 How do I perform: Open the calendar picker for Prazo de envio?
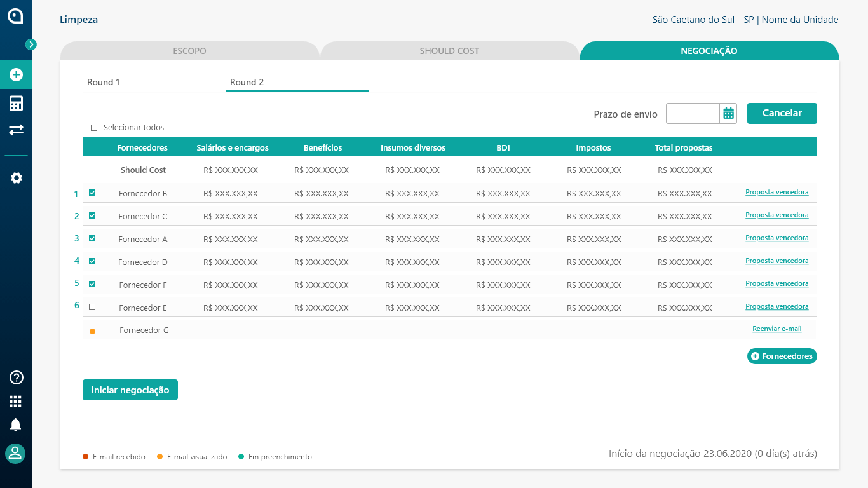pos(728,114)
